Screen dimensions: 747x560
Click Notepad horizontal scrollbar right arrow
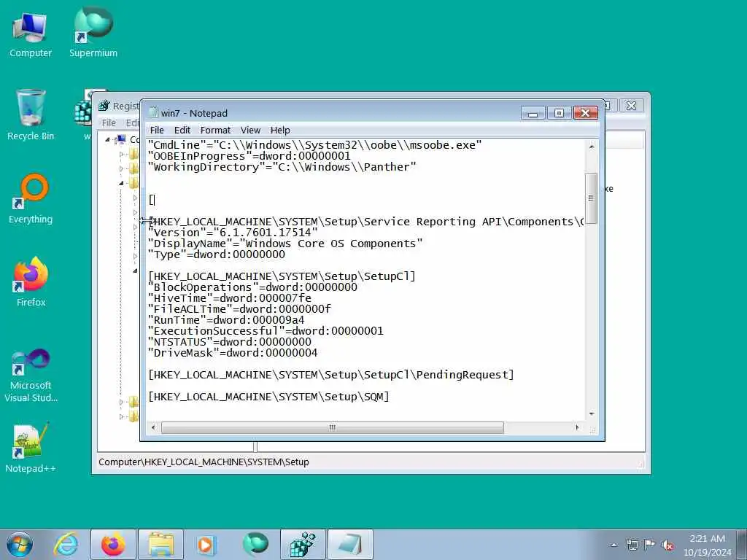coord(577,427)
